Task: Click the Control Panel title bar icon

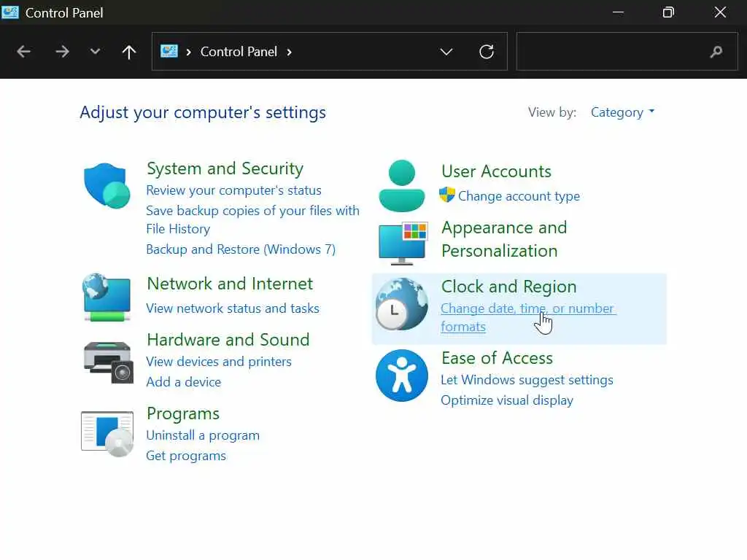Action: click(x=10, y=12)
